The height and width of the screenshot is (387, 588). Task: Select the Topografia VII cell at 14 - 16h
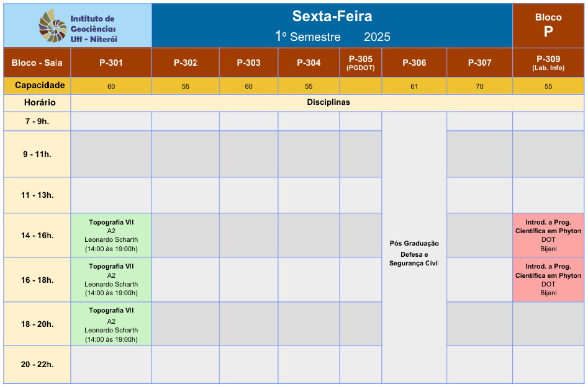coord(111,235)
